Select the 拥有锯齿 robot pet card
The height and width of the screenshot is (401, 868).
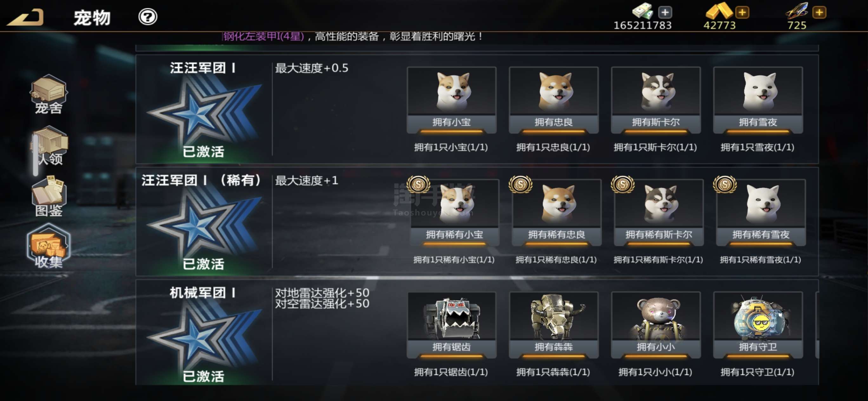coord(451,325)
